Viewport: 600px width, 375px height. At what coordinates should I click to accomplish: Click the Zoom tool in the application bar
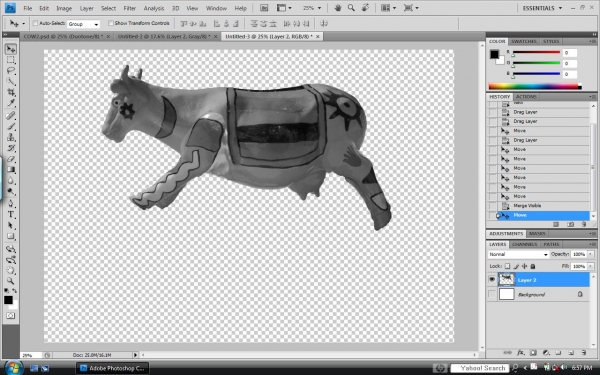tap(351, 8)
